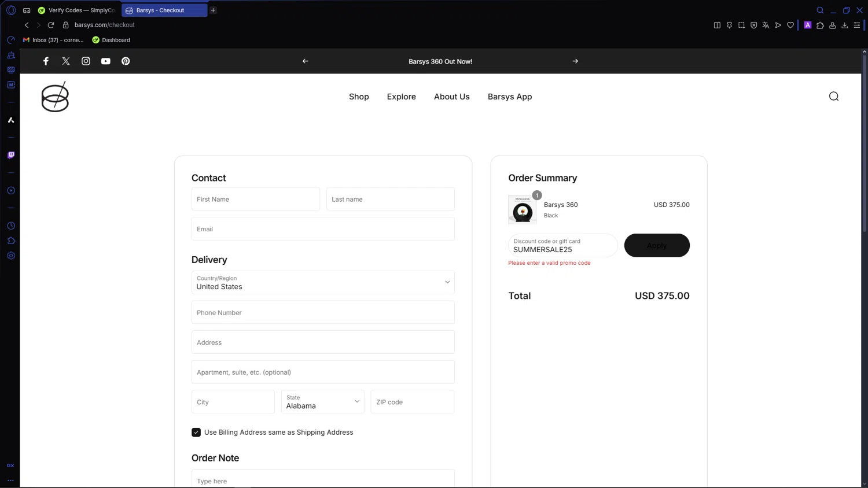This screenshot has height=488, width=868.
Task: Open the snapshot tool in toolbar
Action: 741,25
